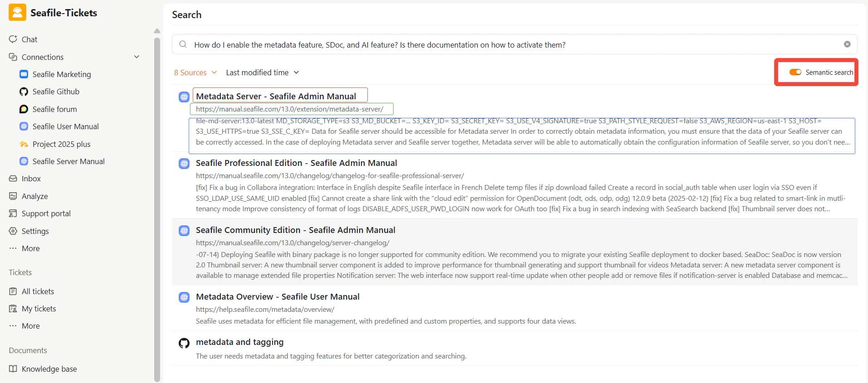Open Seafile Community Edition - Seafile Admin Manual result
Image resolution: width=868 pixels, height=383 pixels.
click(x=295, y=230)
